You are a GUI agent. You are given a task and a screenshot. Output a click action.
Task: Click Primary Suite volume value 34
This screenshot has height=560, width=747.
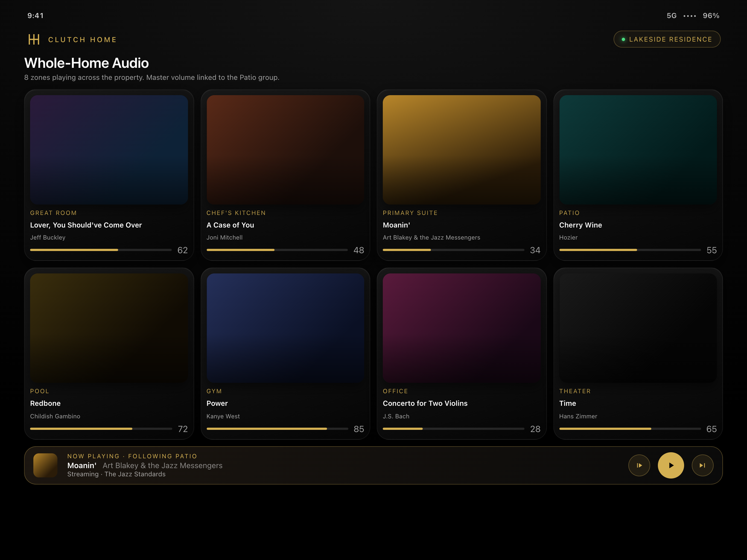tap(535, 250)
